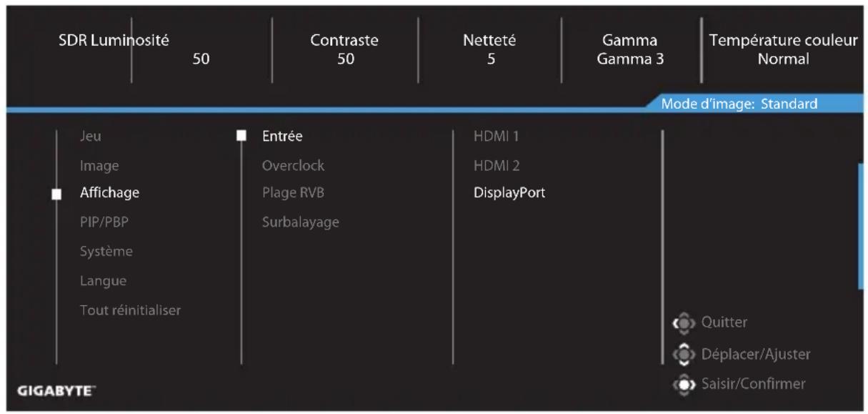Click the blue scrollbar on right edge

coord(861,226)
